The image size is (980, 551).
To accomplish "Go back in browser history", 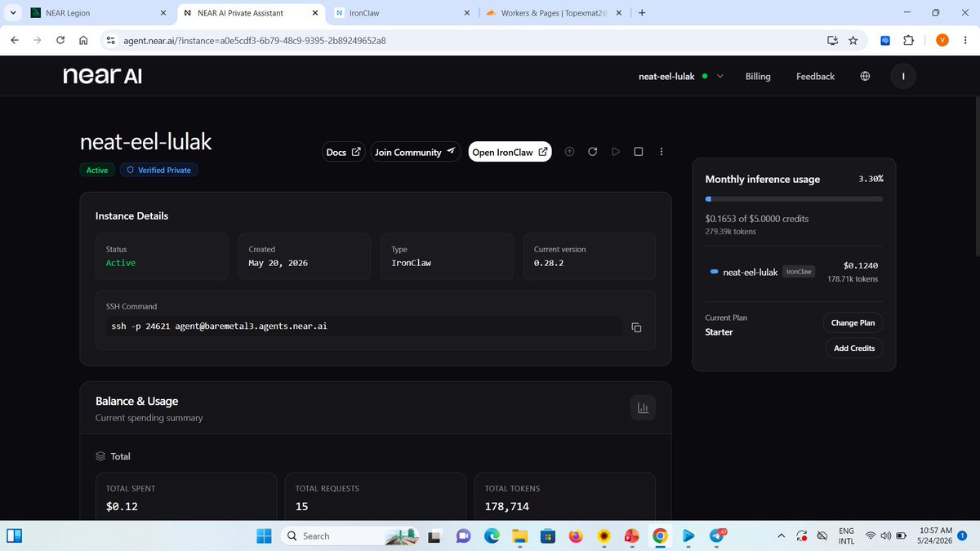I will pyautogui.click(x=15, y=40).
